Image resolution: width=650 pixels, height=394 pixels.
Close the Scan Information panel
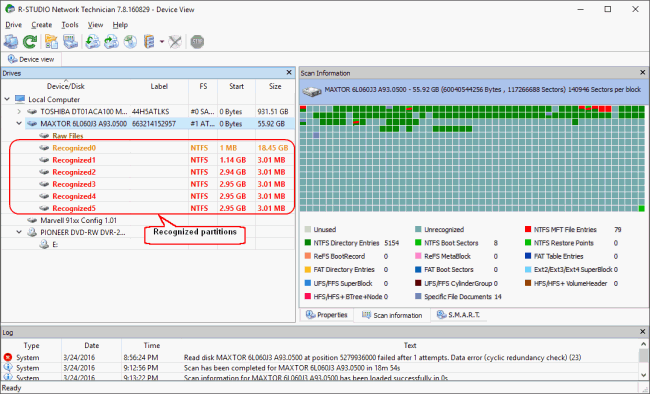pos(642,73)
